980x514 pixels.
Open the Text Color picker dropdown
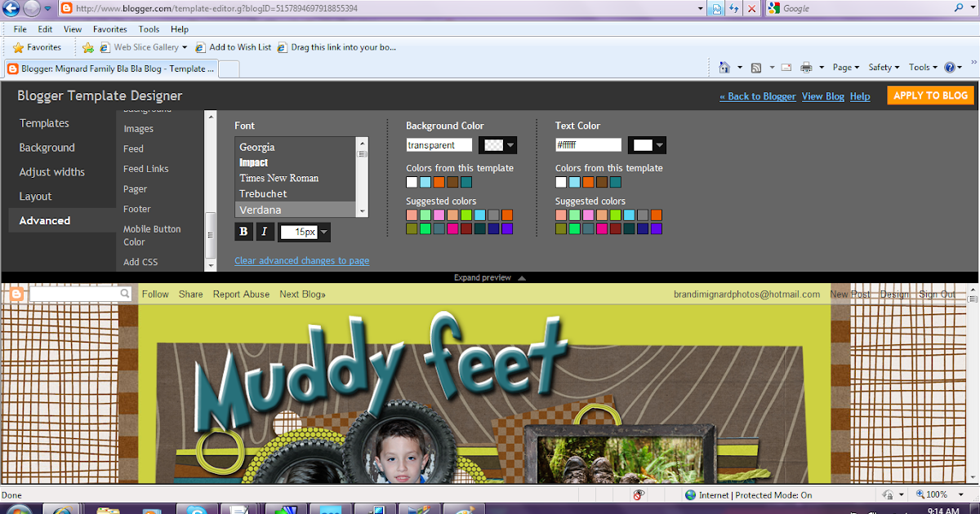pyautogui.click(x=648, y=145)
